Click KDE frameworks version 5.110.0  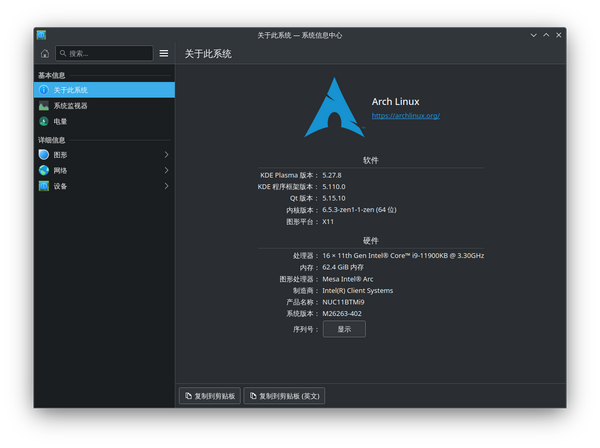pyautogui.click(x=334, y=187)
